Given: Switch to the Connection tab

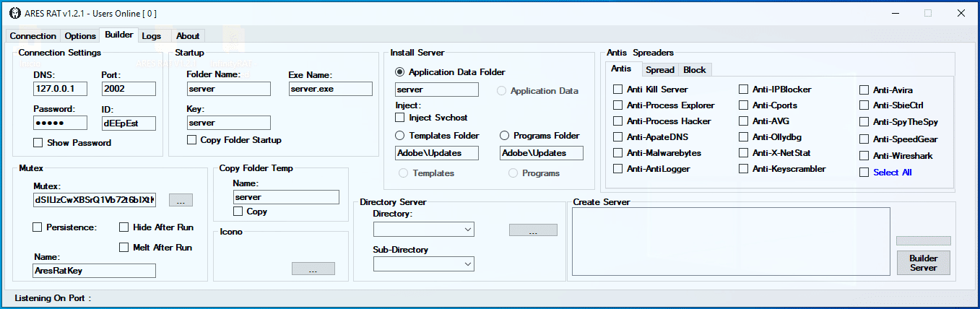Looking at the screenshot, I should point(32,35).
